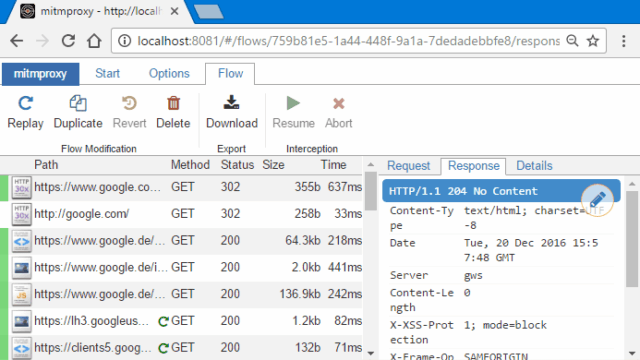
Task: Sort flows by Time column
Action: coord(333,165)
